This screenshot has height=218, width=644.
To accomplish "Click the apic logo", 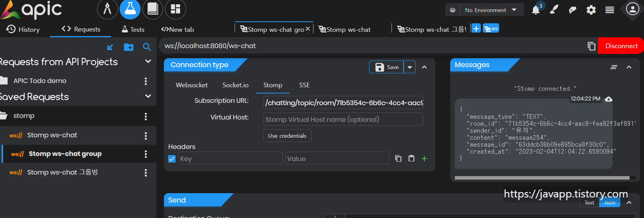I will pos(31,10).
